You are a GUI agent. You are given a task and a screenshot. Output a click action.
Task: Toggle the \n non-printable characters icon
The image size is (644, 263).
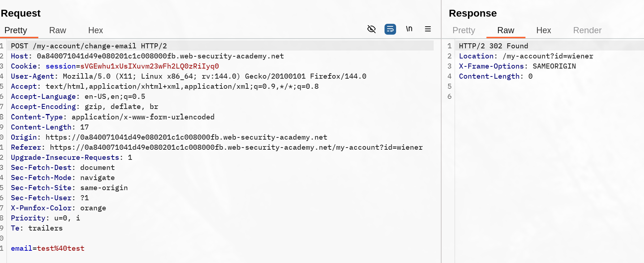click(409, 29)
